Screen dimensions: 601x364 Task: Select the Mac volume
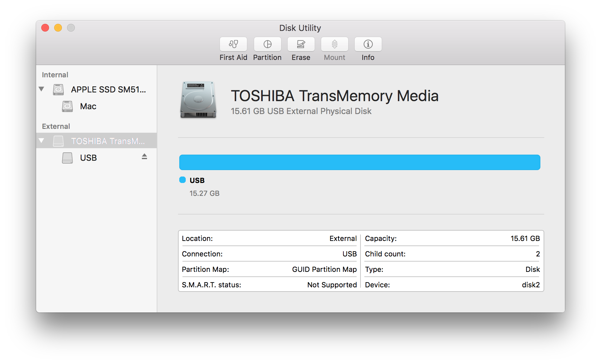point(88,106)
